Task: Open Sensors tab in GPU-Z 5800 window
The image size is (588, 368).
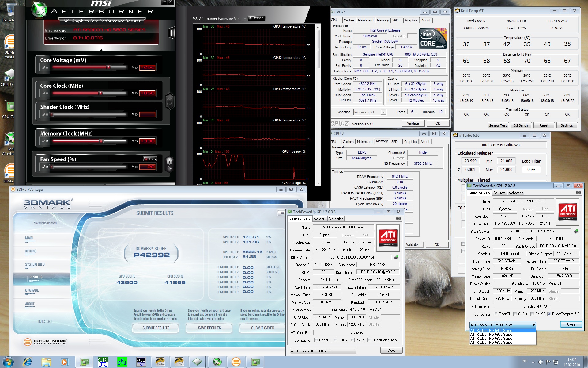Action: pyautogui.click(x=320, y=219)
